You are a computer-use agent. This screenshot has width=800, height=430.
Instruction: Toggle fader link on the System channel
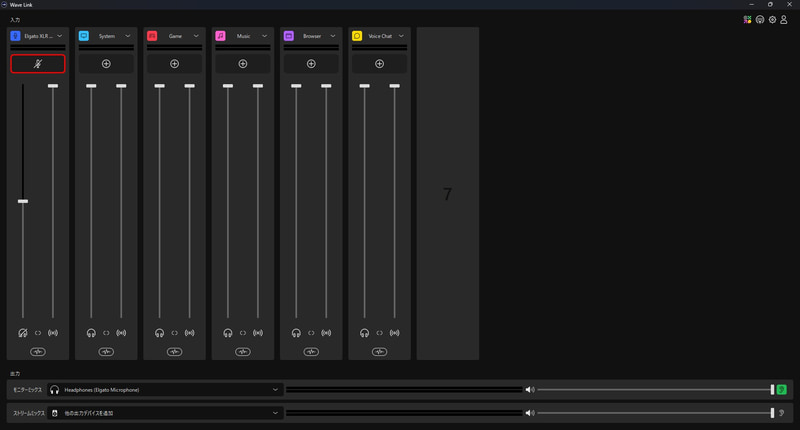pos(106,333)
